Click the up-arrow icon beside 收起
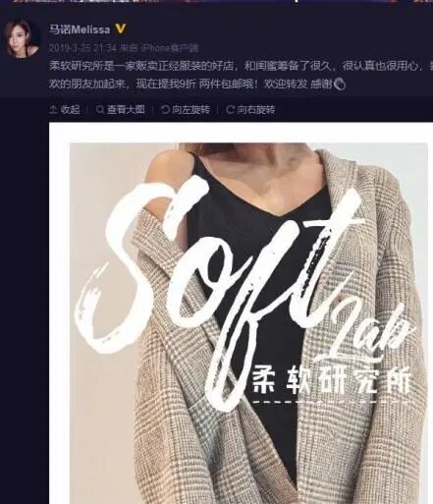This screenshot has height=504, width=433. 53,109
